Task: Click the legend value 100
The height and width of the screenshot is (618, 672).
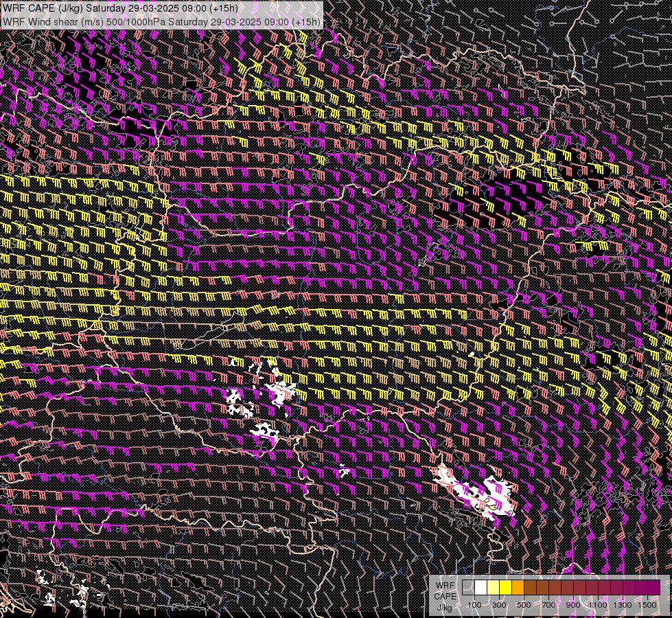Action: pyautogui.click(x=474, y=605)
